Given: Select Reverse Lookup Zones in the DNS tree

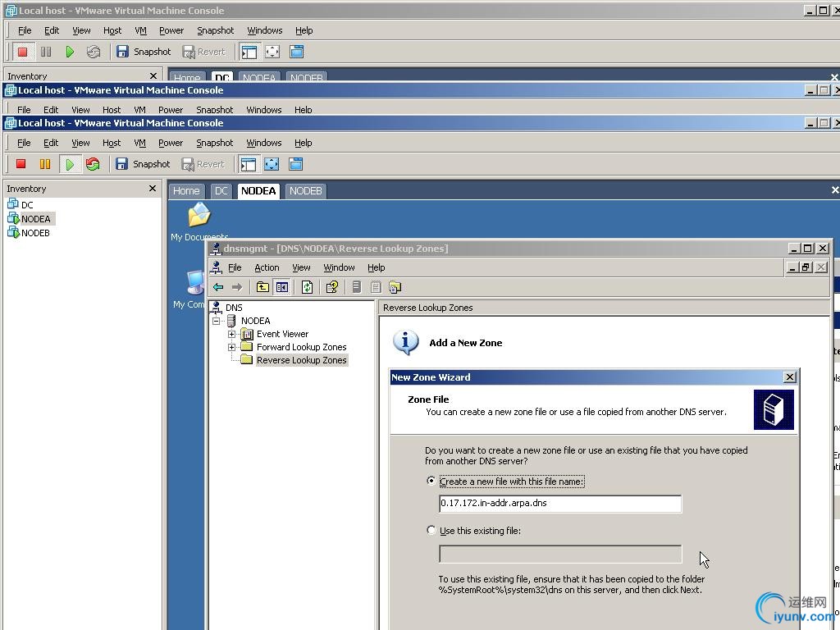Looking at the screenshot, I should (x=302, y=360).
